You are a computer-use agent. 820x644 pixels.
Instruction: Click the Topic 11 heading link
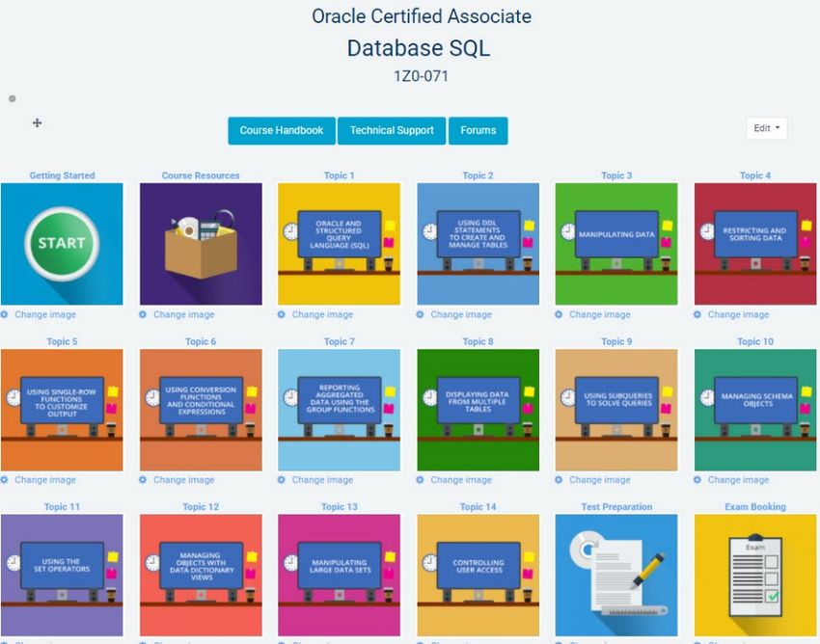(x=63, y=506)
